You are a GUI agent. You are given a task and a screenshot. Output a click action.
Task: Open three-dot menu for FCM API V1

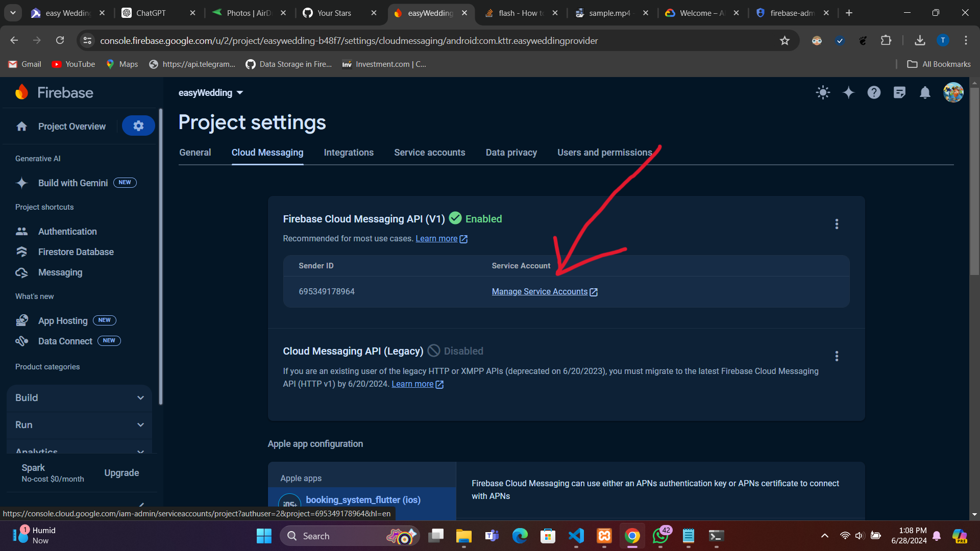(837, 224)
